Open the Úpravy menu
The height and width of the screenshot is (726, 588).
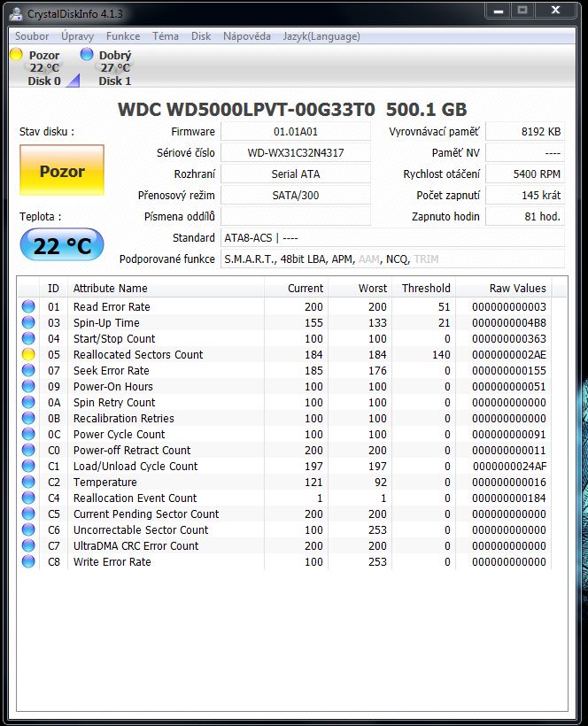coord(77,36)
